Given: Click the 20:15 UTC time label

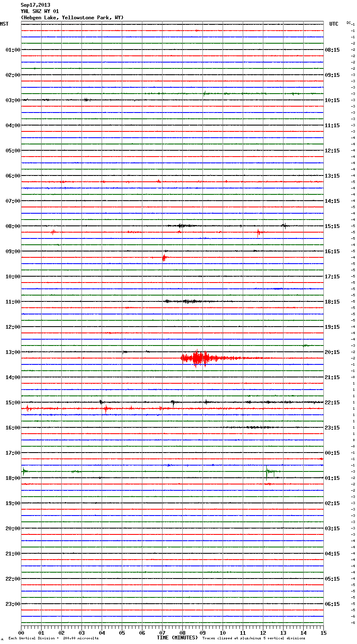Looking at the screenshot, I should pos(332,352).
